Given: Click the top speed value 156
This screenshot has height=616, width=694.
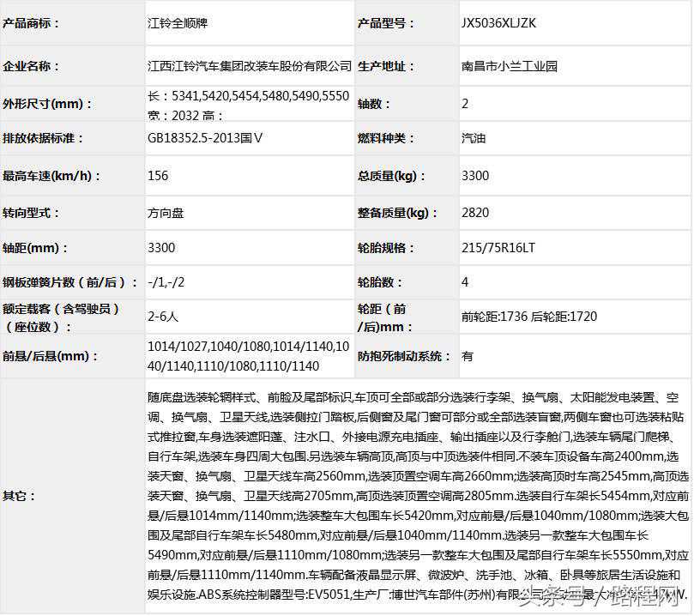Looking at the screenshot, I should point(158,176).
